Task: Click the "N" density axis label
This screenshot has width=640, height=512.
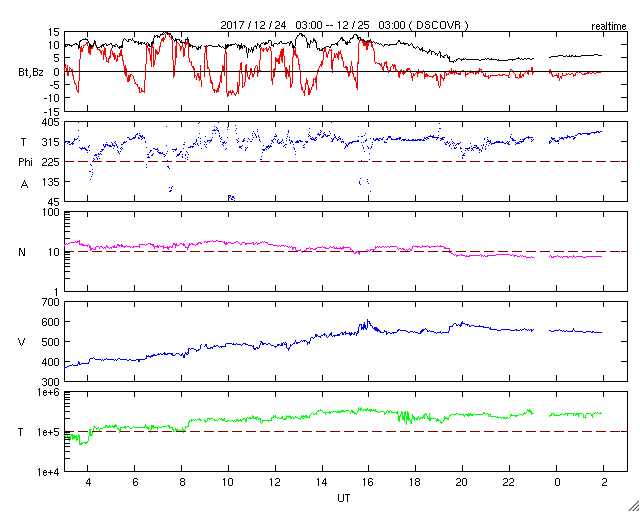Action: click(22, 252)
